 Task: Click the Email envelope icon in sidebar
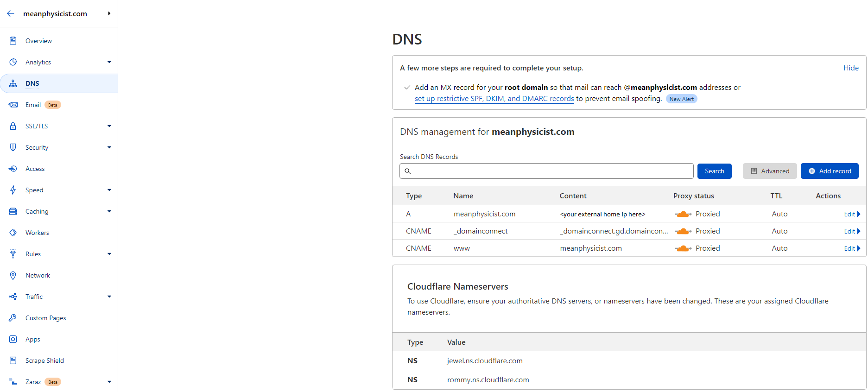click(x=13, y=105)
